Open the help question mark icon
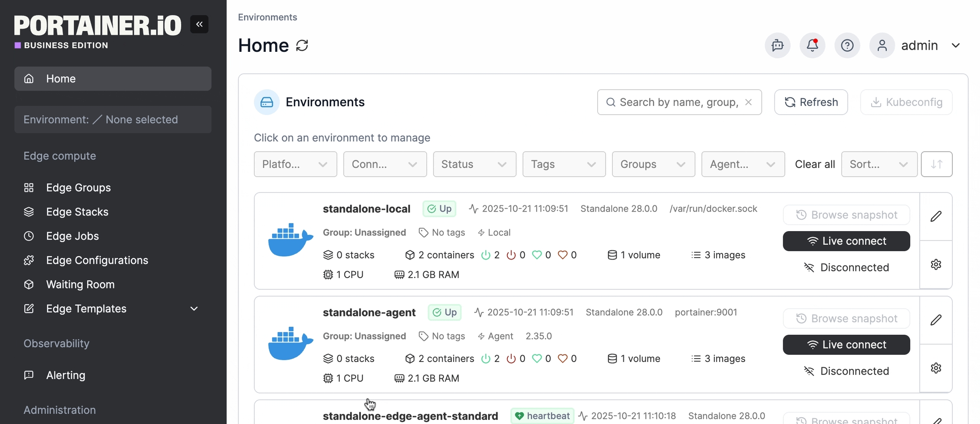 (847, 45)
